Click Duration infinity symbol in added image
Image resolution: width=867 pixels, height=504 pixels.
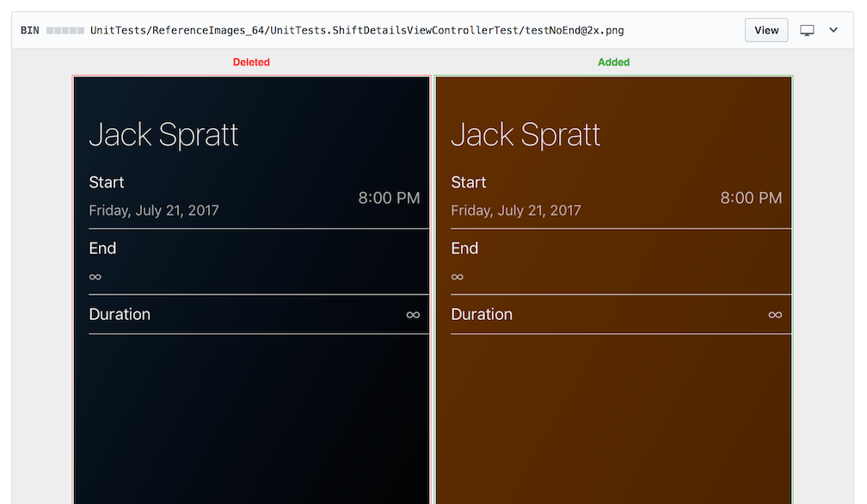(x=775, y=315)
